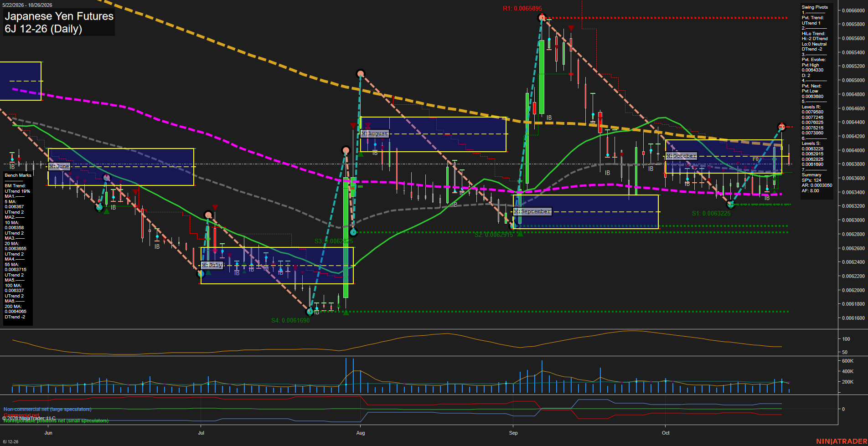
Task: Click swing high pivot circle at R1 line
Action: click(542, 18)
